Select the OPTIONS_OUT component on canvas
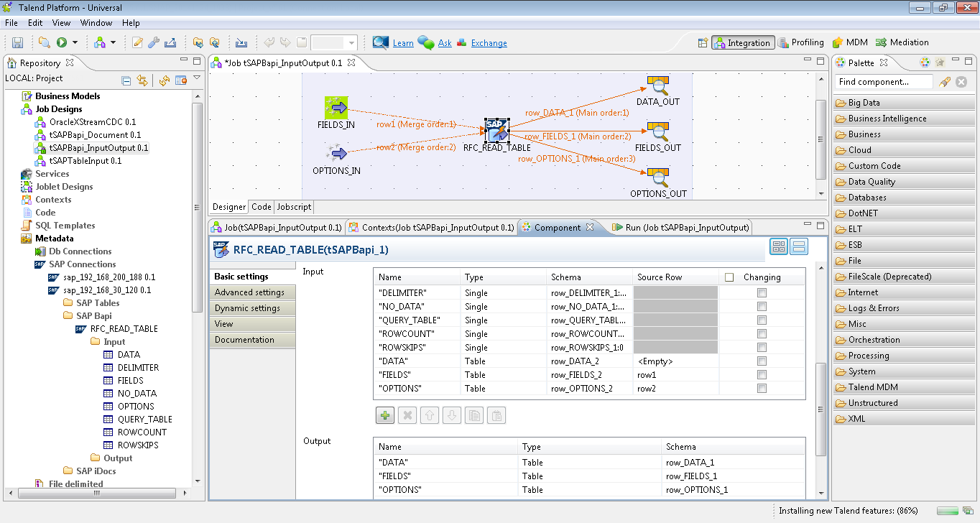This screenshot has height=523, width=980. click(658, 177)
